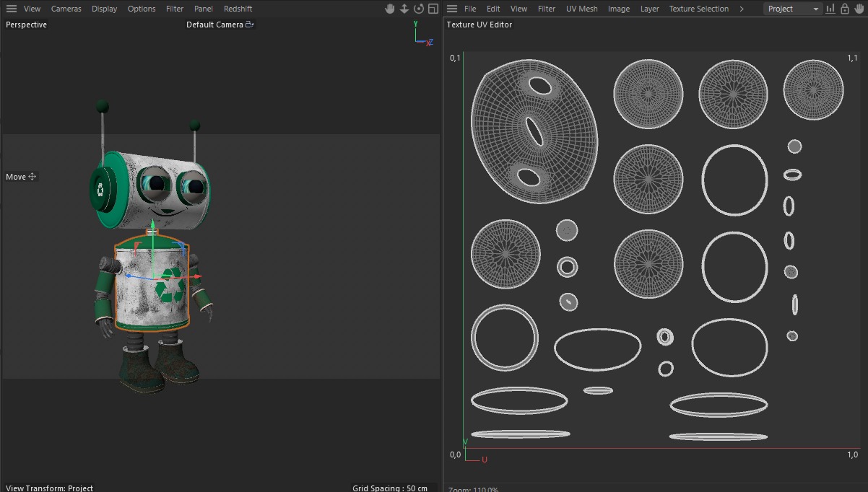Click the UV editor pan hand icon
The image size is (868, 492).
[859, 9]
